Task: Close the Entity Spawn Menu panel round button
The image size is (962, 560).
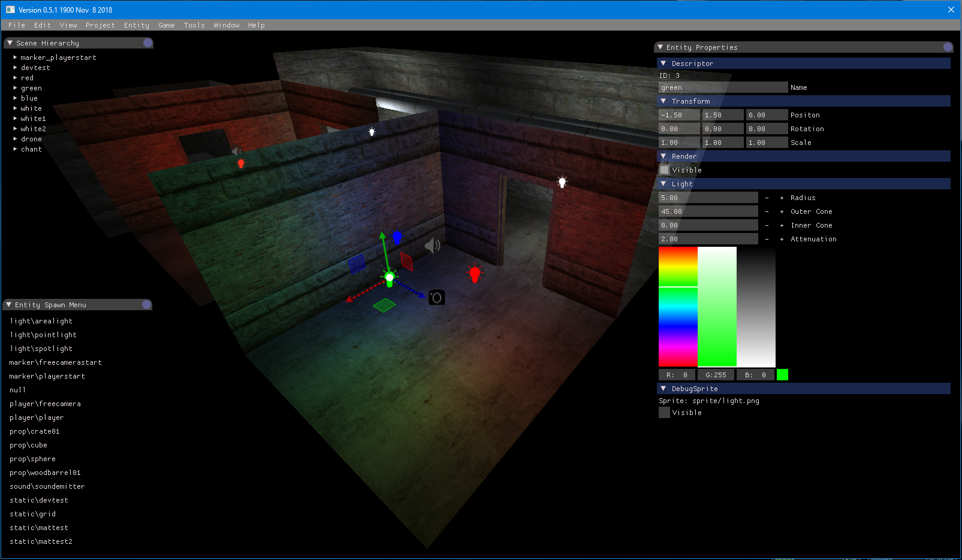Action: tap(146, 305)
